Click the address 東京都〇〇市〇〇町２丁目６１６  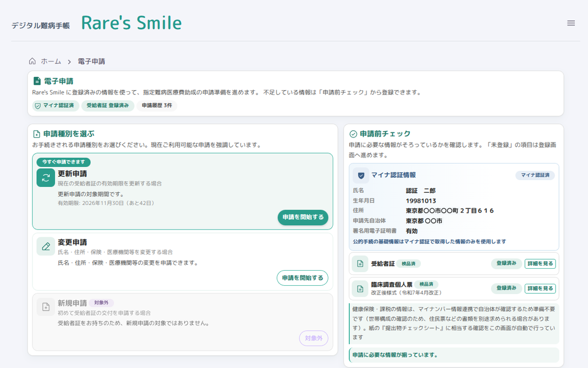click(x=449, y=211)
